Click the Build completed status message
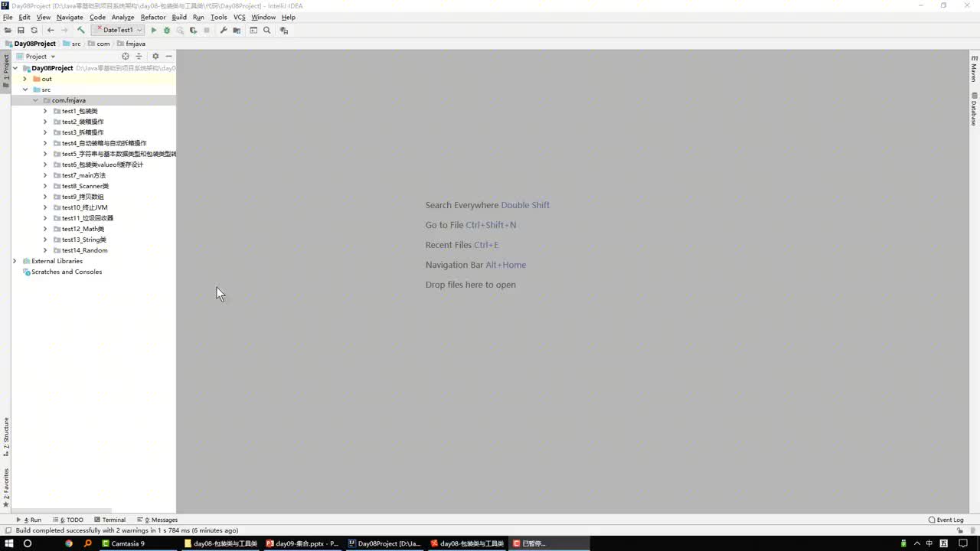Viewport: 980px width, 551px height. click(126, 530)
